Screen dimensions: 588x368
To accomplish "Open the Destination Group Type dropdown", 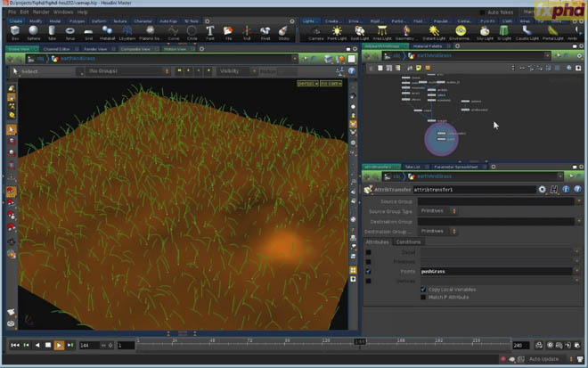I will coord(437,231).
